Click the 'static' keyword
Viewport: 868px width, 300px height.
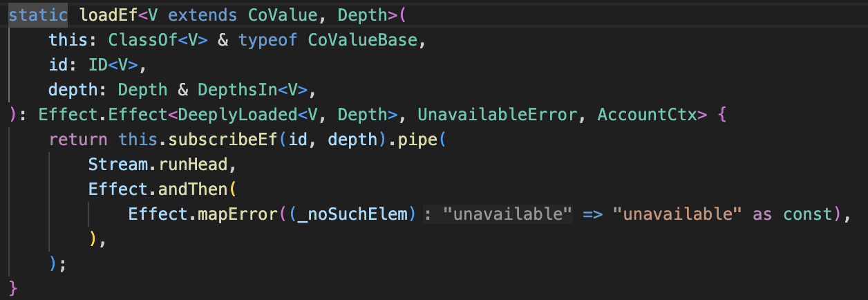37,14
